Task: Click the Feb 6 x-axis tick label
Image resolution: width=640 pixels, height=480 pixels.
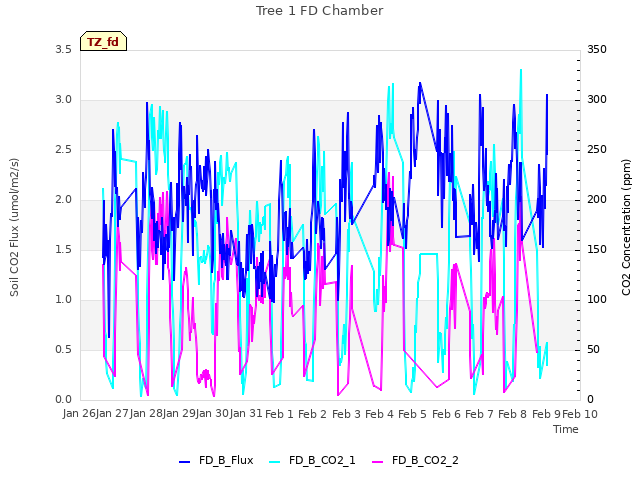Action: tap(446, 414)
